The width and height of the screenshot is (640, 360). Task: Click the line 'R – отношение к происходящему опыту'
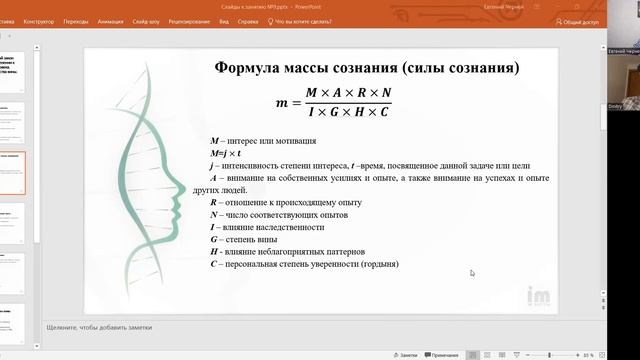point(286,202)
